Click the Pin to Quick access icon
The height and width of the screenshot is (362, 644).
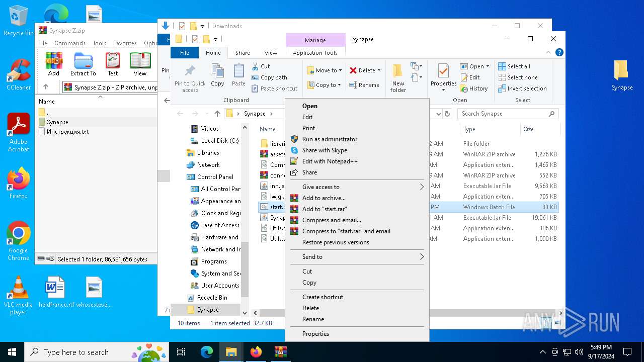pos(190,78)
